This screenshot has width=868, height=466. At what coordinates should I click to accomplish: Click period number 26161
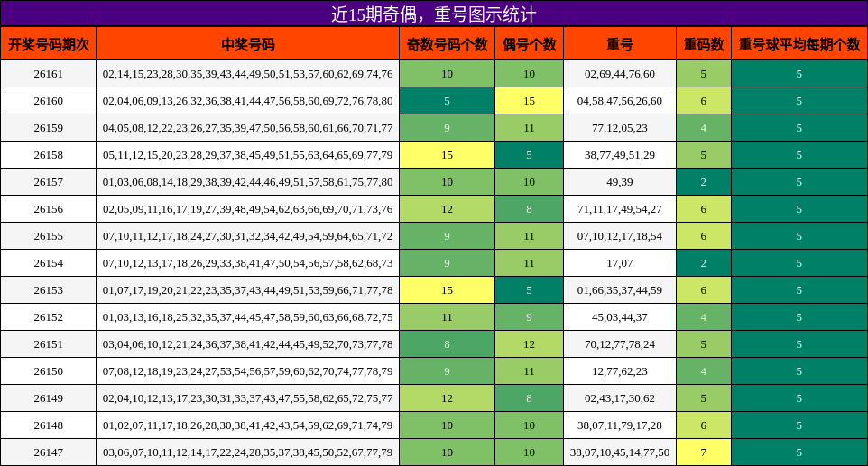coord(48,74)
